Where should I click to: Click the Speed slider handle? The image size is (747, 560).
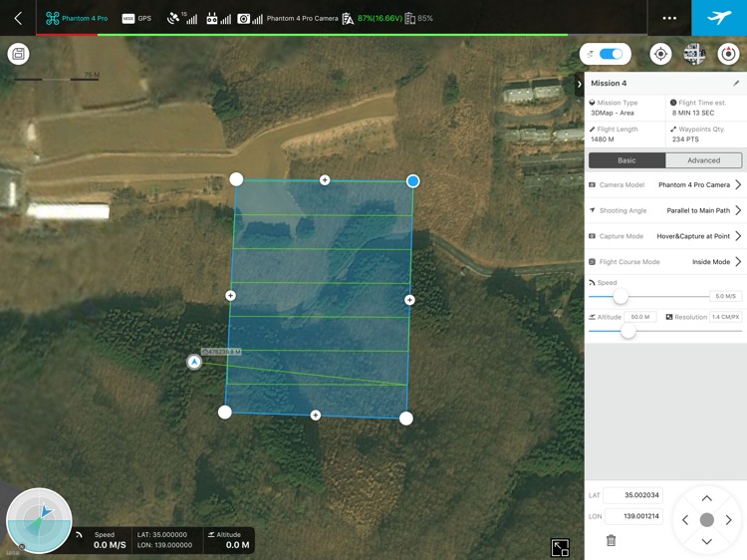(x=621, y=297)
